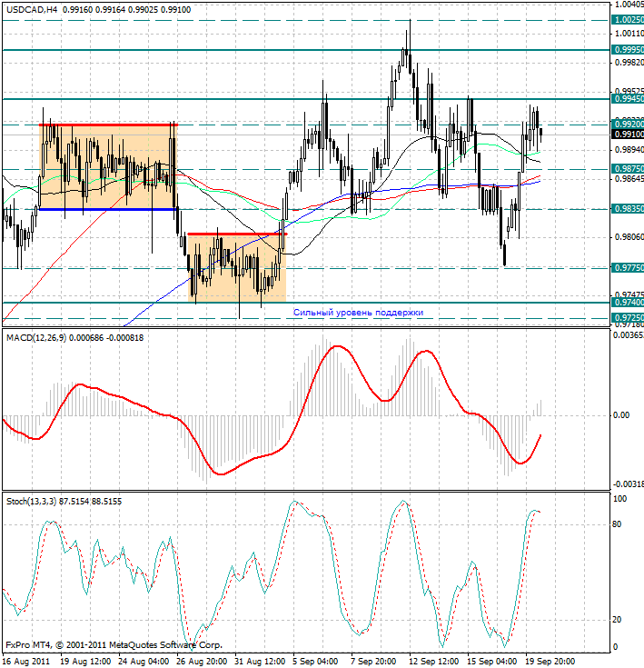Click the '12 Sep 12:00' time axis label

click(x=431, y=660)
